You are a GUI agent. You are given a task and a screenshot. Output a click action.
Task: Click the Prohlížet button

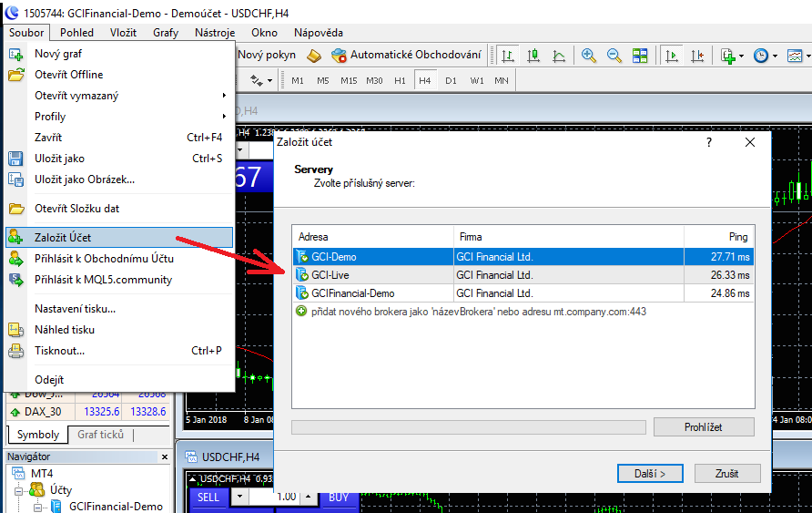coord(704,427)
